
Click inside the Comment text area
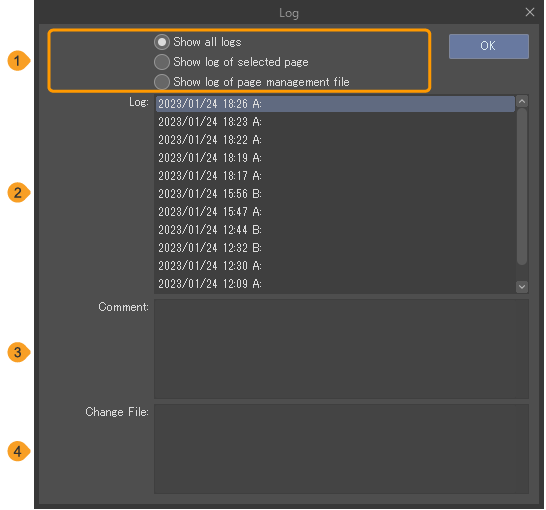click(341, 349)
